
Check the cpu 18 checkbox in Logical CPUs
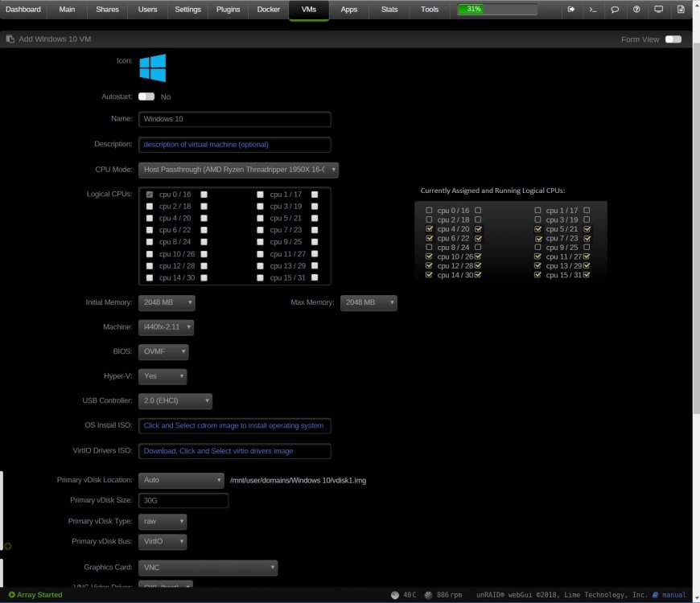click(204, 207)
